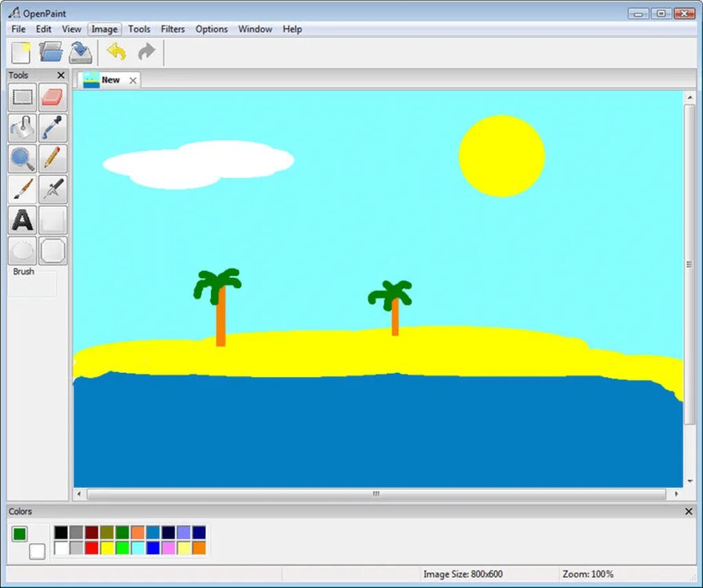The height and width of the screenshot is (588, 703).
Task: Open the Edit menu
Action: click(x=43, y=29)
